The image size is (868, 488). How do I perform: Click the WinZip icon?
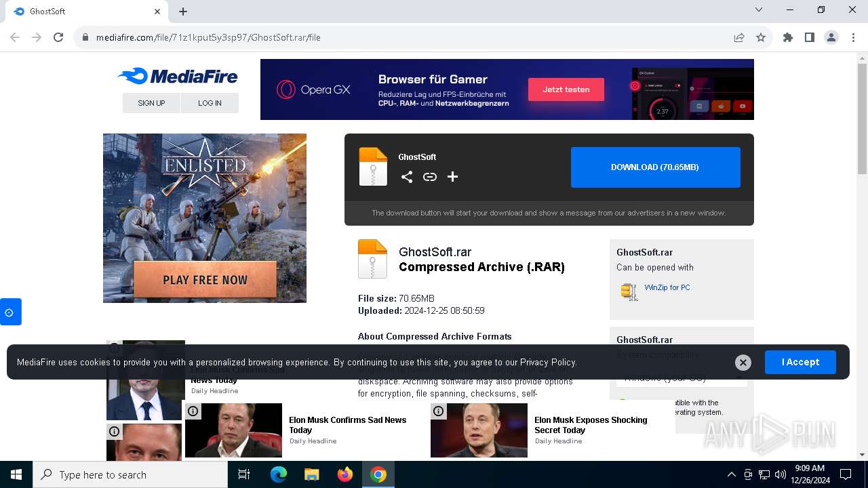tap(629, 291)
